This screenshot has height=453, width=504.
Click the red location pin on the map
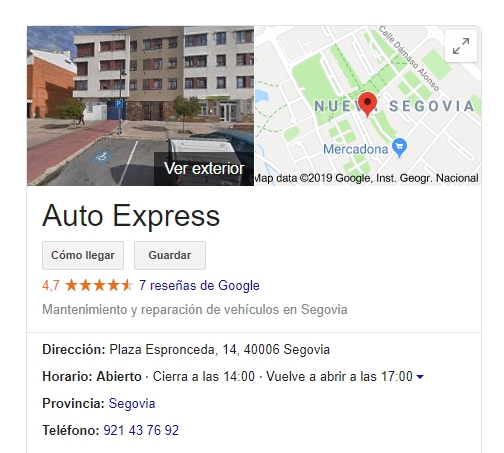pos(367,104)
